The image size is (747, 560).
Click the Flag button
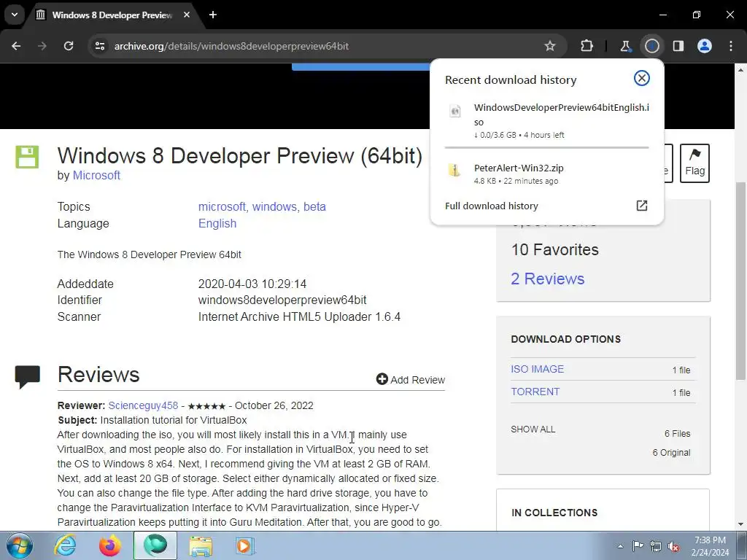tap(694, 163)
